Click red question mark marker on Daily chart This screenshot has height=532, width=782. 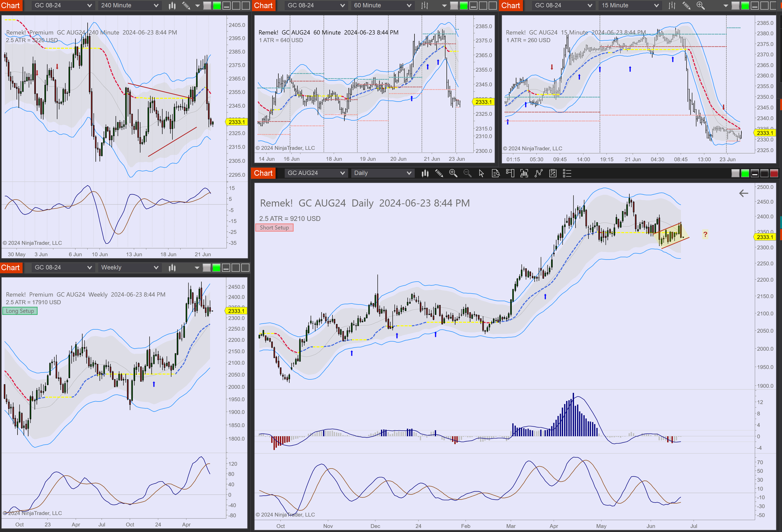coord(705,234)
